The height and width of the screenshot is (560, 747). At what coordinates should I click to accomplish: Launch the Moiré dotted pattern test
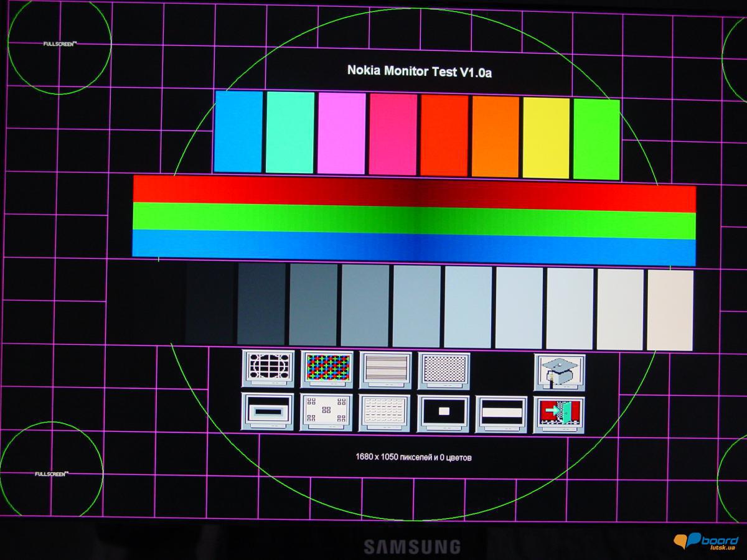[444, 370]
